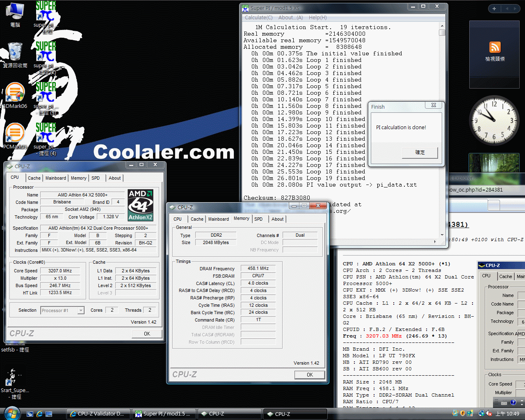525x420 pixels.
Task: Click the Core Voltage 1.328 V field
Action: (x=111, y=217)
